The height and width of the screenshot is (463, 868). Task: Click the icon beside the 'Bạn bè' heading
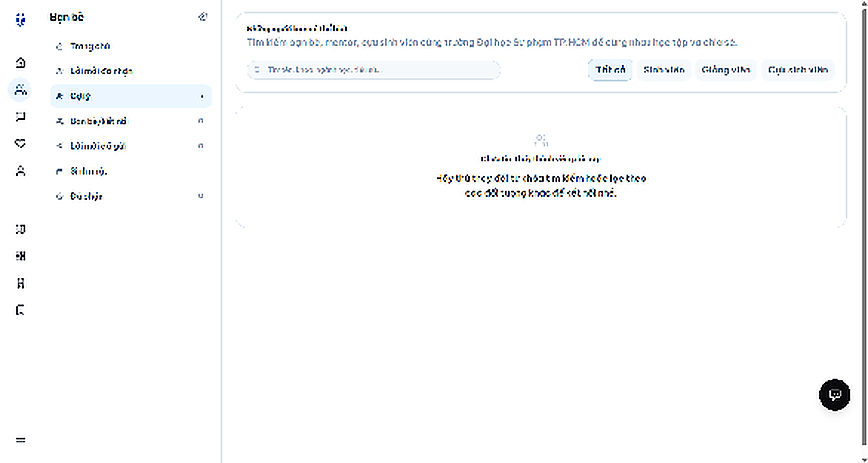(x=203, y=17)
